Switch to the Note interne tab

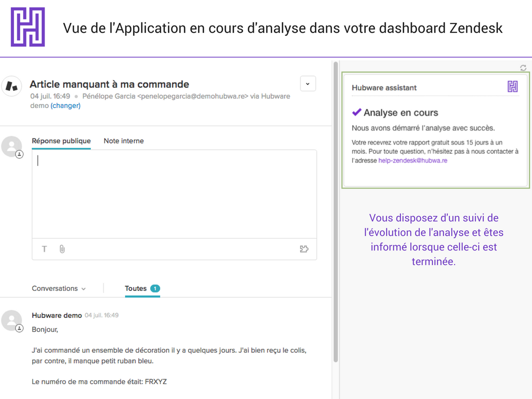124,141
